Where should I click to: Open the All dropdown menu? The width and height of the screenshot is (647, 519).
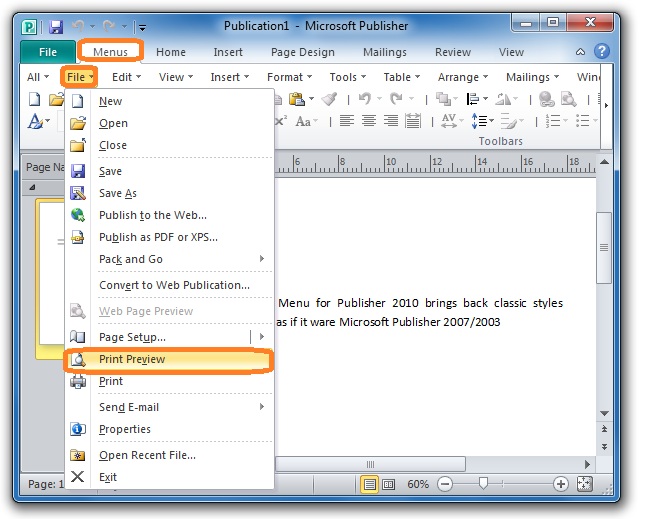click(38, 77)
